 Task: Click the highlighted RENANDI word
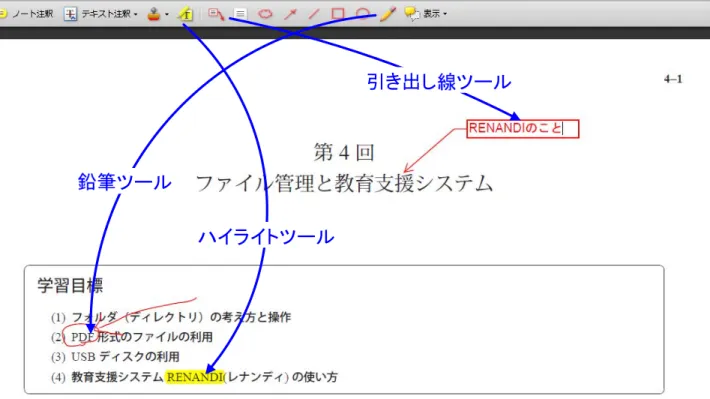(195, 377)
